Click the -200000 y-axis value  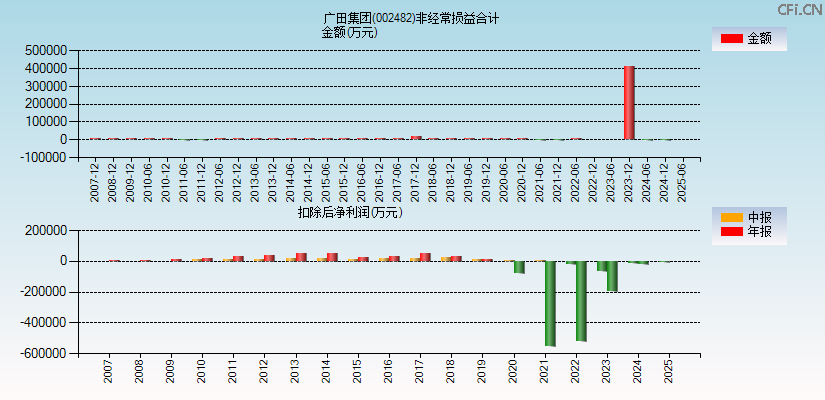[43, 292]
